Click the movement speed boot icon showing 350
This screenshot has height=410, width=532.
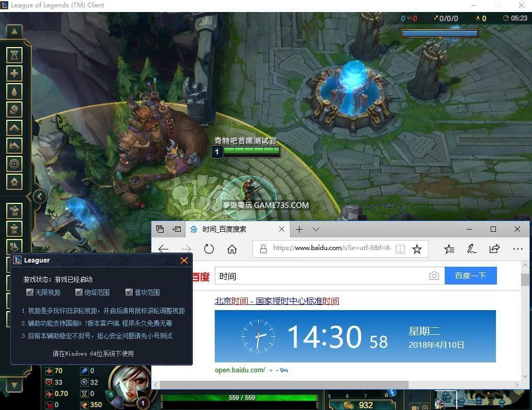click(x=84, y=405)
